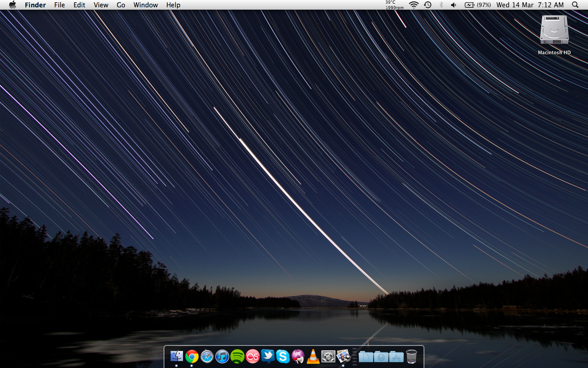
Task: Open the Trash in the Dock
Action: click(412, 356)
